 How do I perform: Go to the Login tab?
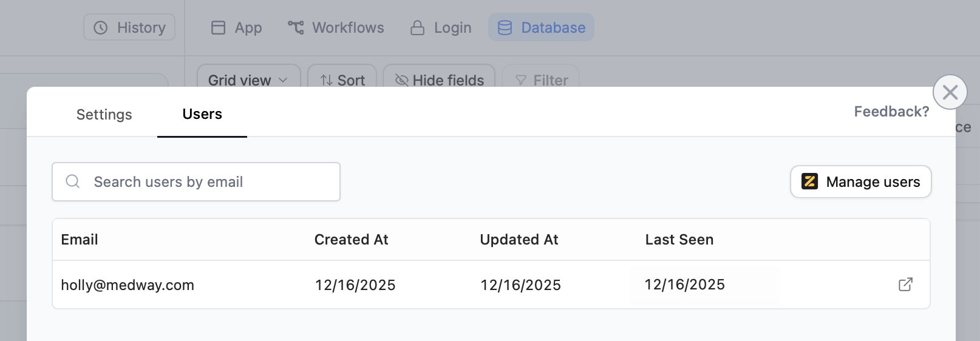click(x=441, y=27)
